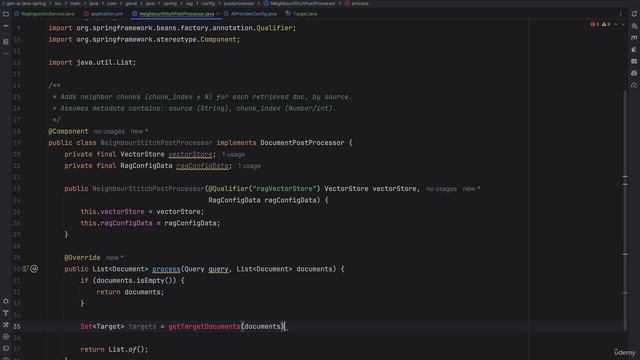Open the Structure tool window icon

click(x=6, y=42)
